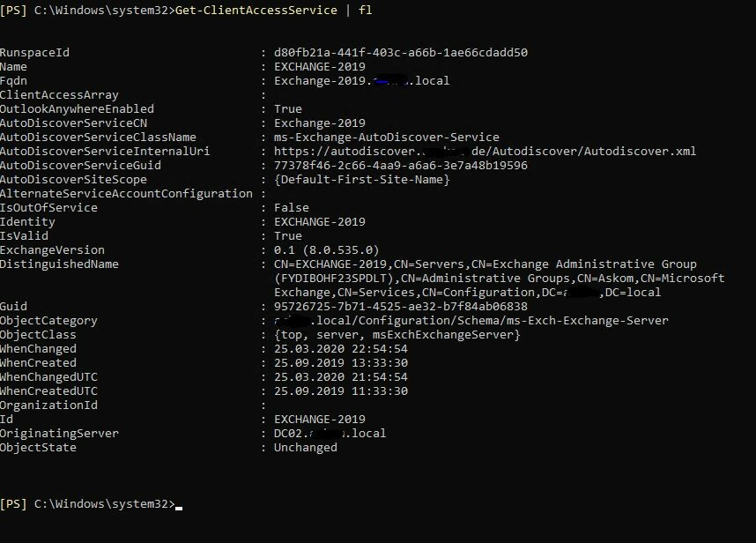
Task: Click the IsOutOfService False value
Action: click(292, 208)
